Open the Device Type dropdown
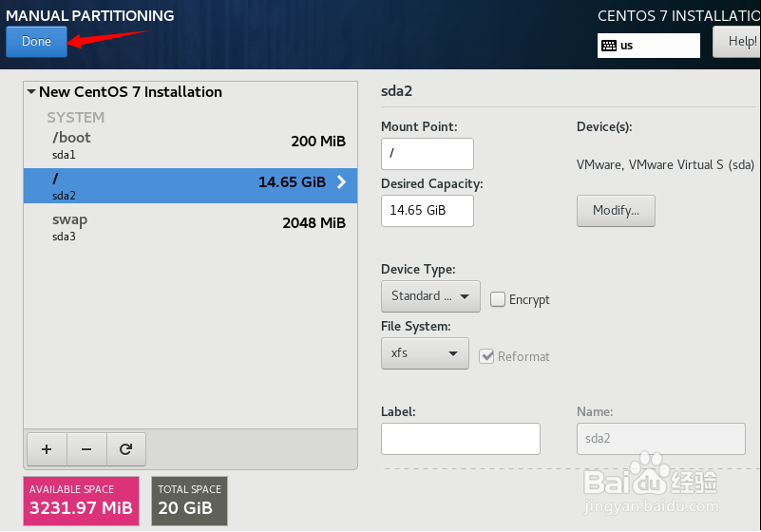Image resolution: width=761 pixels, height=532 pixels. 430,296
